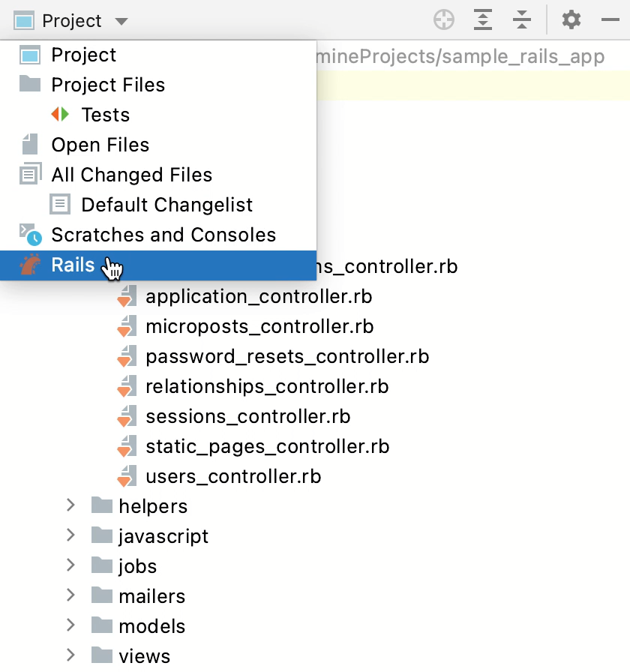Click the Collapse All toolbar icon
Screen dimensions: 630x672
[x=522, y=20]
